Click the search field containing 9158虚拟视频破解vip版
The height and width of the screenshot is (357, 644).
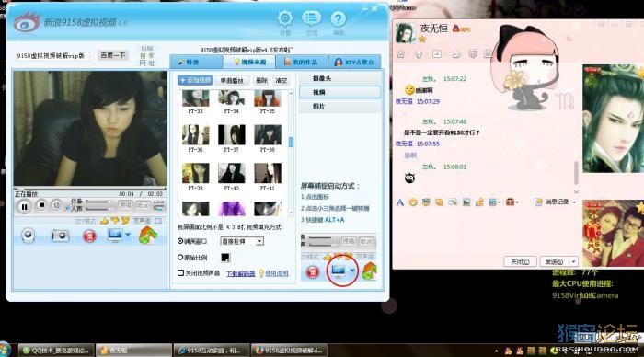(x=52, y=55)
